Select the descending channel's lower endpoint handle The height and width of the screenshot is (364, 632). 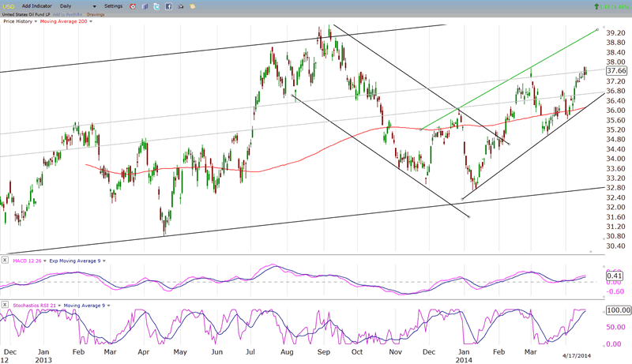click(x=468, y=217)
